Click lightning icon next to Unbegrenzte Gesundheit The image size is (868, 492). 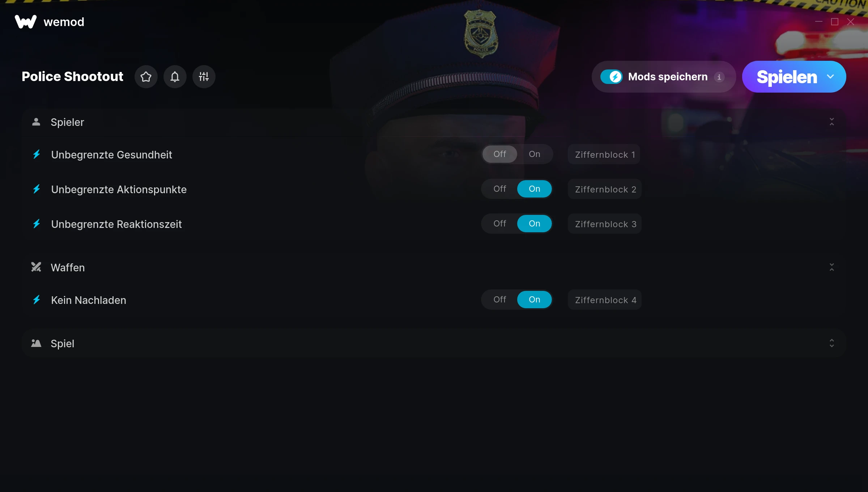point(37,154)
